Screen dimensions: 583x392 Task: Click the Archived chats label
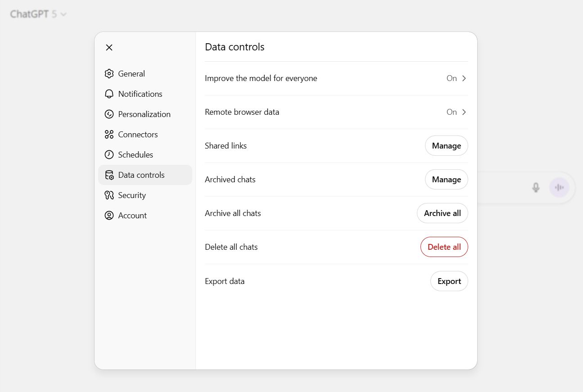coord(230,180)
